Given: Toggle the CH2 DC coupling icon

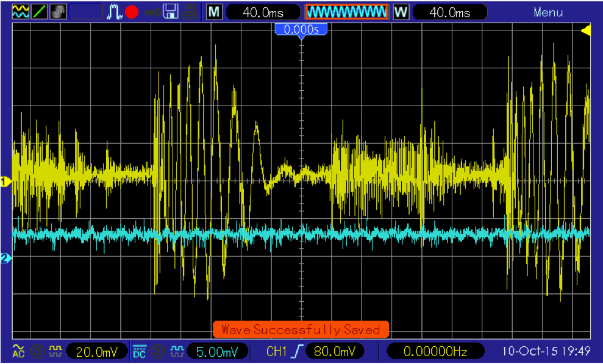Looking at the screenshot, I should point(139,351).
